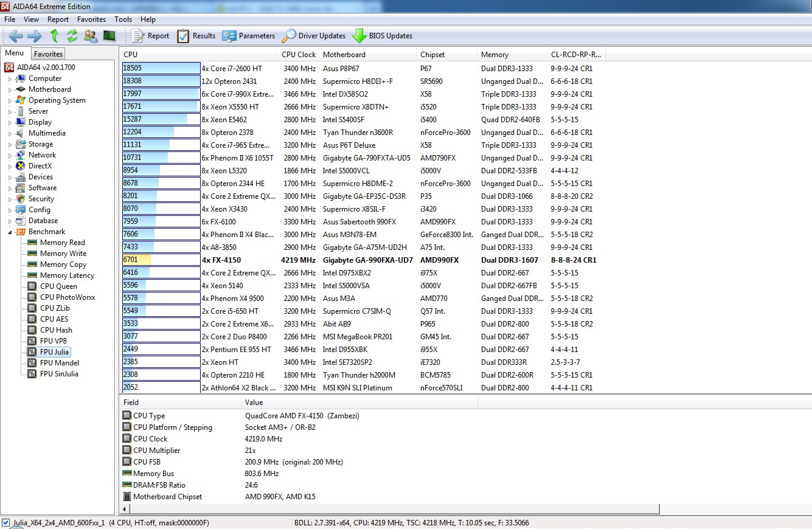Sort by the CPU column header
The image size is (812, 529).
click(199, 55)
